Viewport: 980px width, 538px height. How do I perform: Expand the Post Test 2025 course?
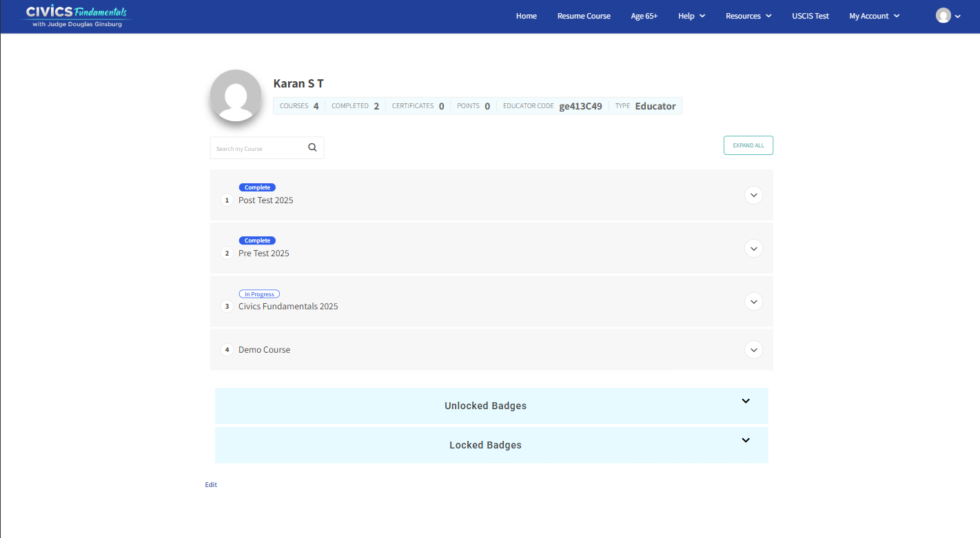pyautogui.click(x=753, y=196)
